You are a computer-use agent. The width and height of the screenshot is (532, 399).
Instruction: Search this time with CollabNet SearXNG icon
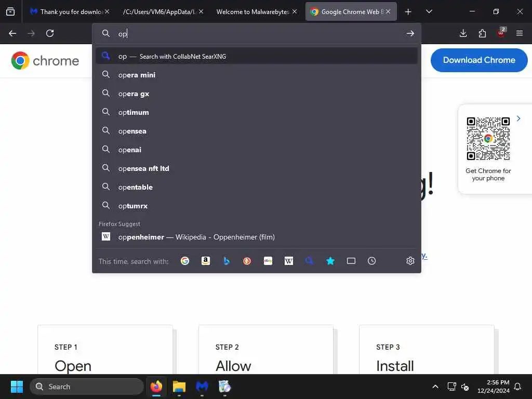pyautogui.click(x=310, y=261)
